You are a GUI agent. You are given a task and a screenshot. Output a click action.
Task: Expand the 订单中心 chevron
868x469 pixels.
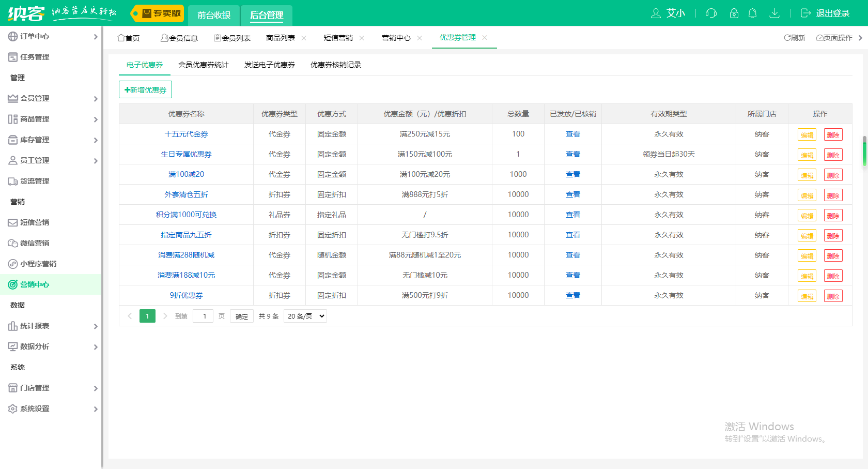96,37
